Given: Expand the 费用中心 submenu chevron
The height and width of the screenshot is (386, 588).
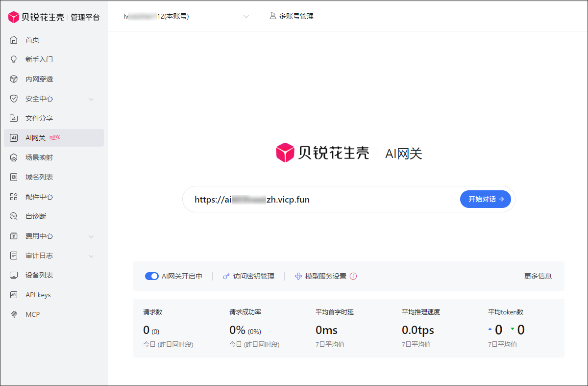Looking at the screenshot, I should point(91,236).
